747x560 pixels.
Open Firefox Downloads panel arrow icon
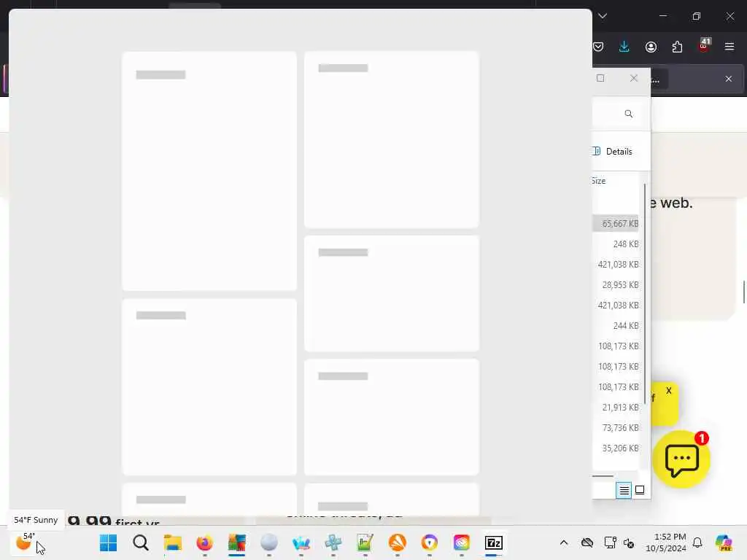[x=624, y=47]
